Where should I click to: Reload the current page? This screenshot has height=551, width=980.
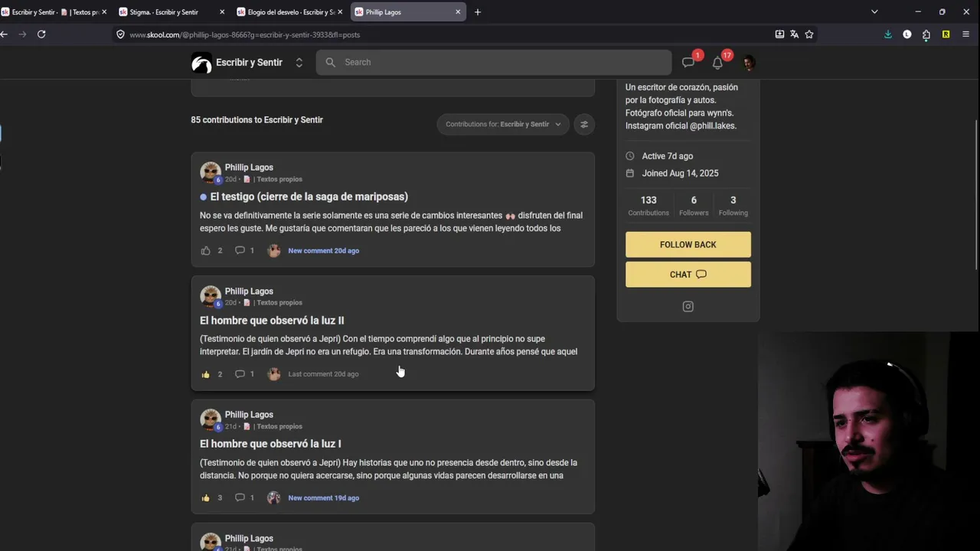[41, 34]
